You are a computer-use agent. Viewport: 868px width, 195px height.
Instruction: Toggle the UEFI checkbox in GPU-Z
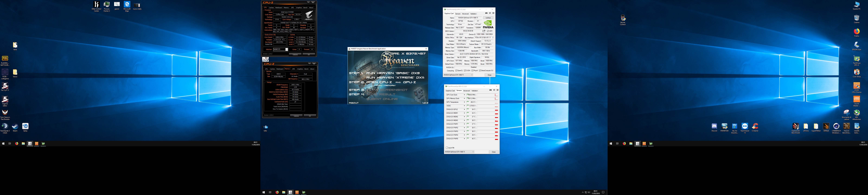(488, 31)
